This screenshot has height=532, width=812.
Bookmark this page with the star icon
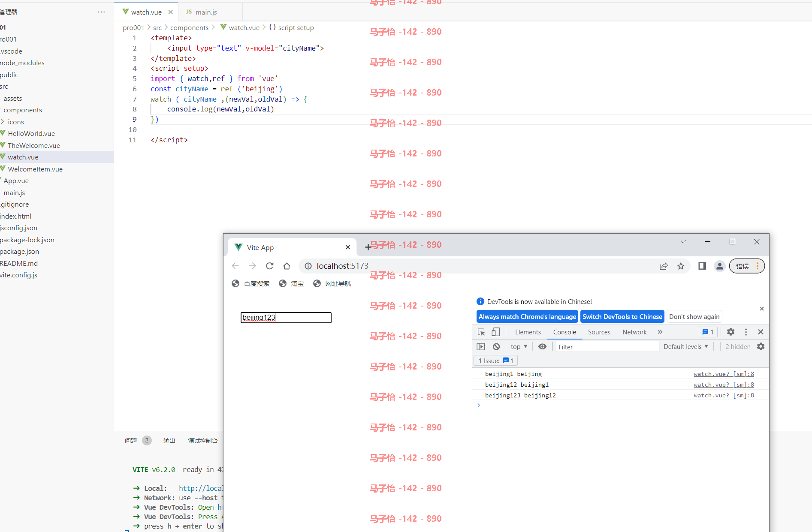pos(681,266)
